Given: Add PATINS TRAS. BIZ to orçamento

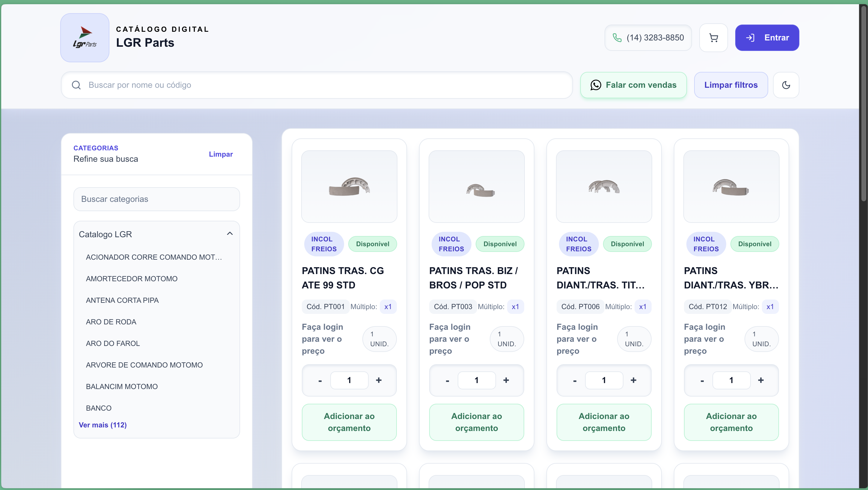Looking at the screenshot, I should click(477, 422).
